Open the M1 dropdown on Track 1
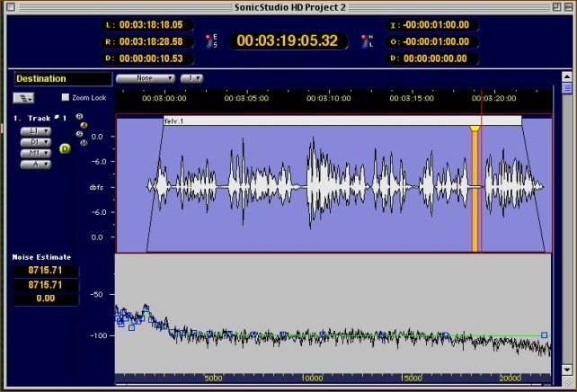 click(36, 153)
